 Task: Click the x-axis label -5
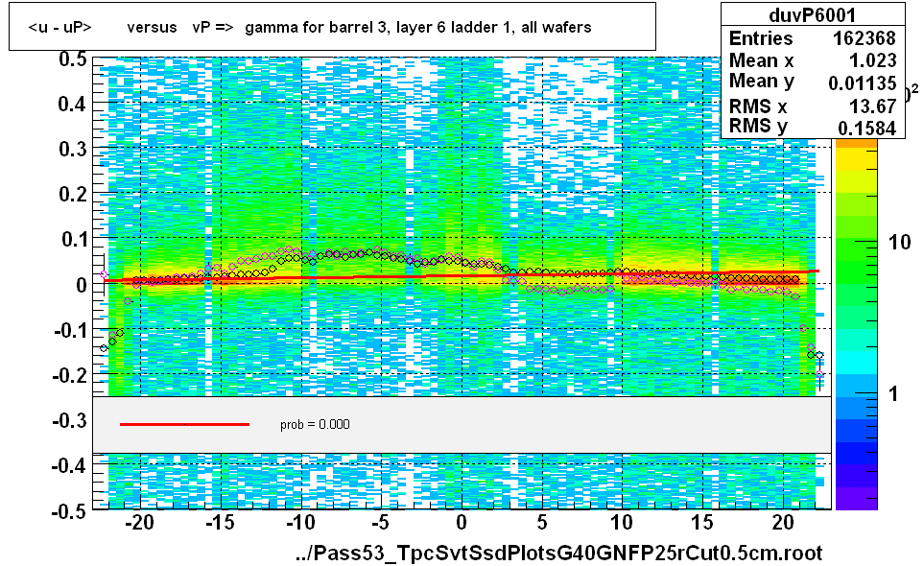coord(381,523)
